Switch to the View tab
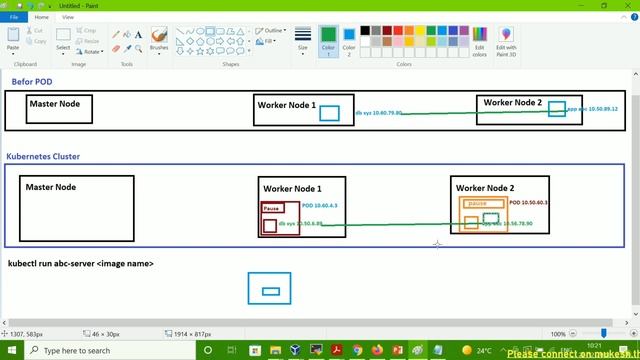Screen dimensions: 640x360 pyautogui.click(x=68, y=17)
